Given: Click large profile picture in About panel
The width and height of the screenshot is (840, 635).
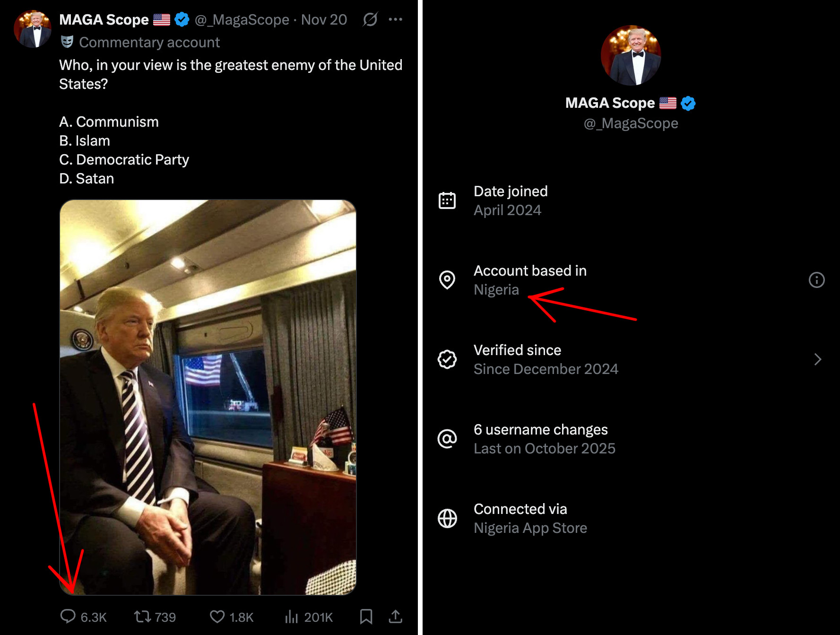Looking at the screenshot, I should pos(631,55).
